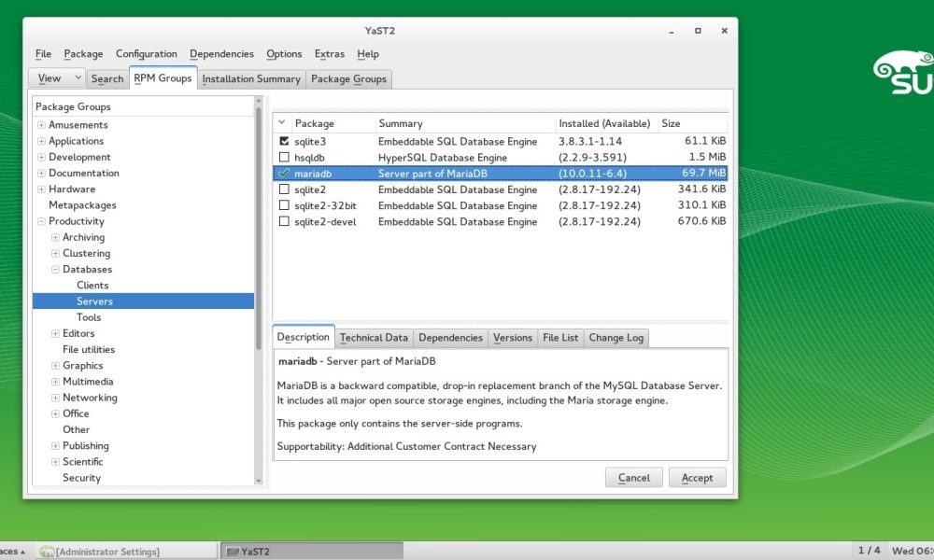Click the workspace switcher 1 / 4
934x560 pixels.
[869, 551]
